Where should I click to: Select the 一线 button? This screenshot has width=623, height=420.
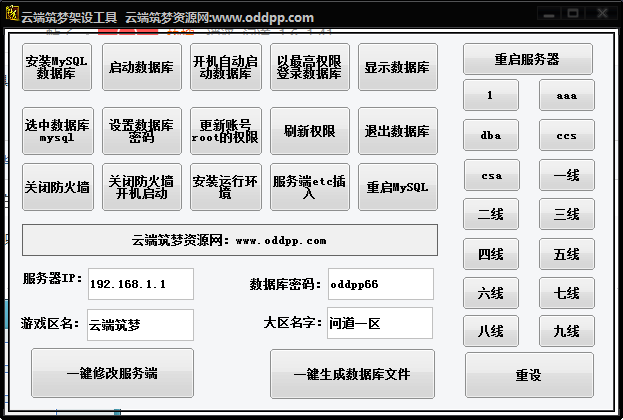[x=567, y=175]
